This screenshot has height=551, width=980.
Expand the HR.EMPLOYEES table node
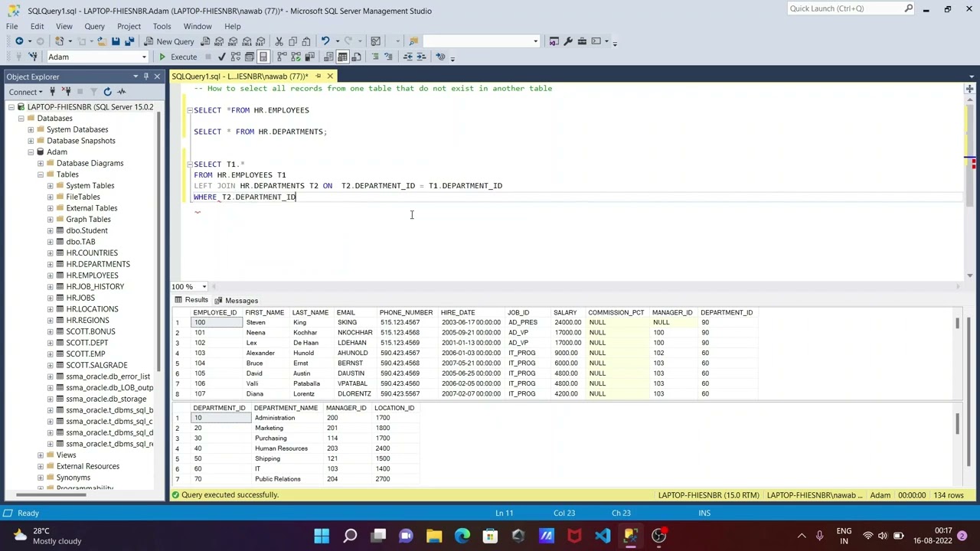[51, 275]
